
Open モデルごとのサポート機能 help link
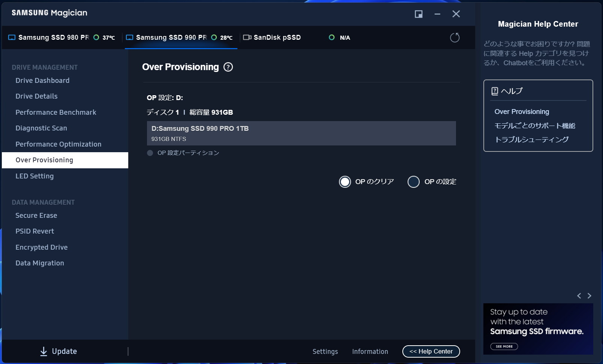535,126
